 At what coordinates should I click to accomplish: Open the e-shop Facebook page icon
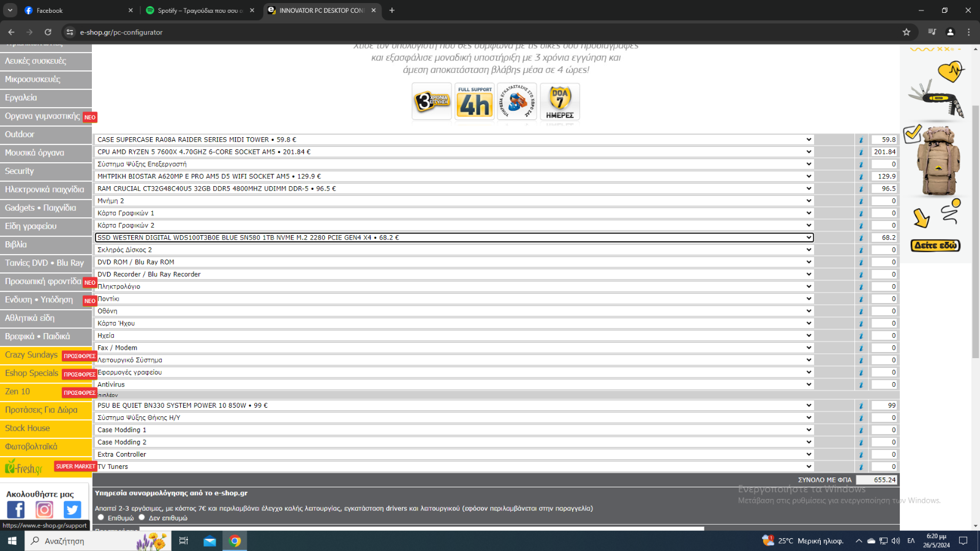pyautogui.click(x=16, y=509)
